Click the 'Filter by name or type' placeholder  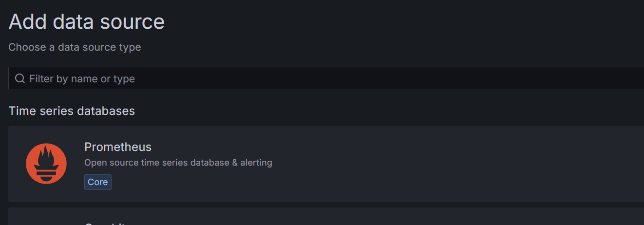coord(82,79)
